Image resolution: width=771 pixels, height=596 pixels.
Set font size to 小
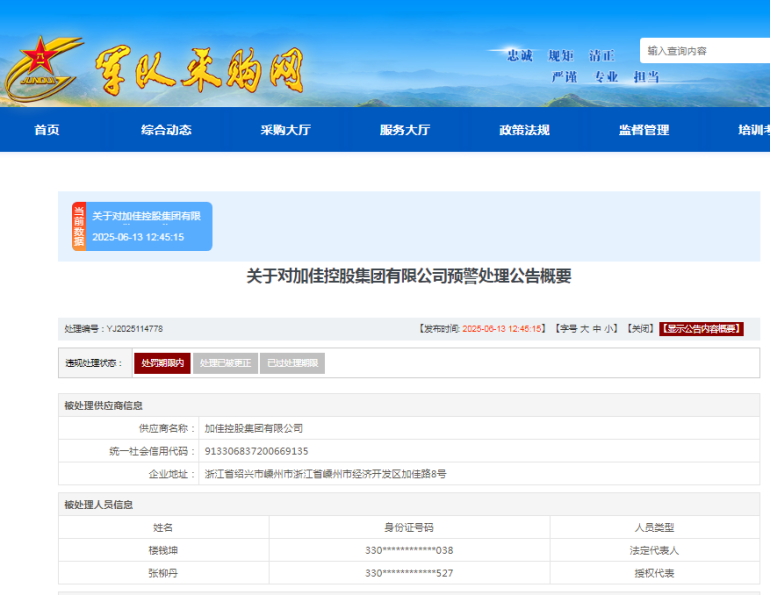tap(608, 329)
